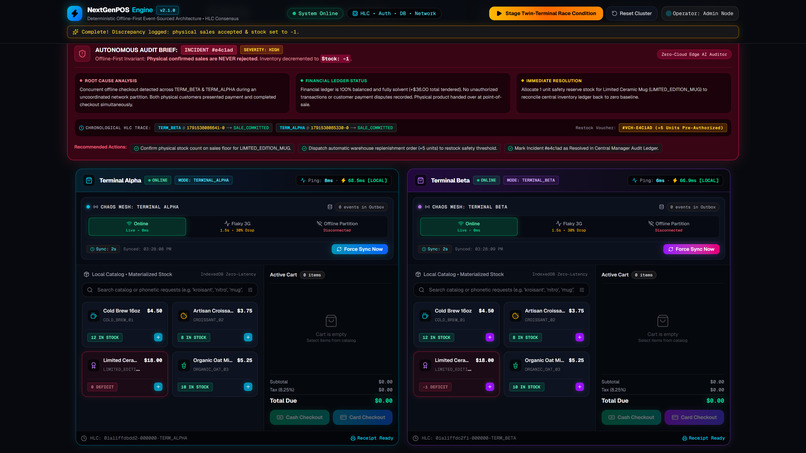The width and height of the screenshot is (806, 453).
Task: Add Organic Oat Milk to Terminal Alpha cart
Action: pos(248,387)
